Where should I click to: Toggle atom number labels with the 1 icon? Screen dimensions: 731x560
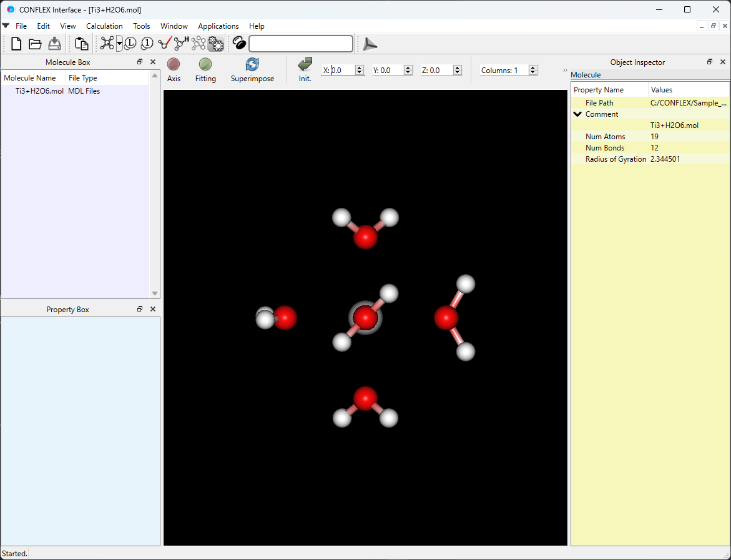(x=147, y=44)
